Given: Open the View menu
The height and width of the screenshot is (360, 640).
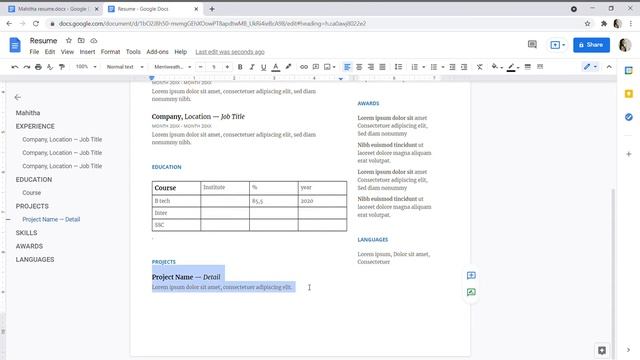Looking at the screenshot, I should coord(67,52).
